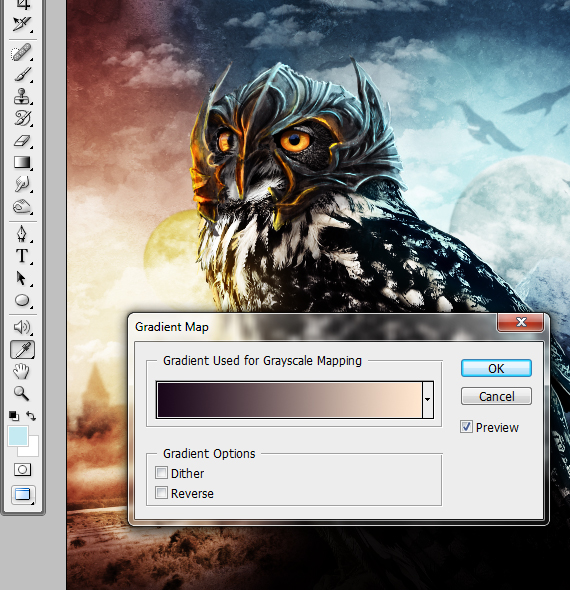Screen dimensions: 570x590
Task: Enable the Reverse checkbox
Action: coord(161,493)
